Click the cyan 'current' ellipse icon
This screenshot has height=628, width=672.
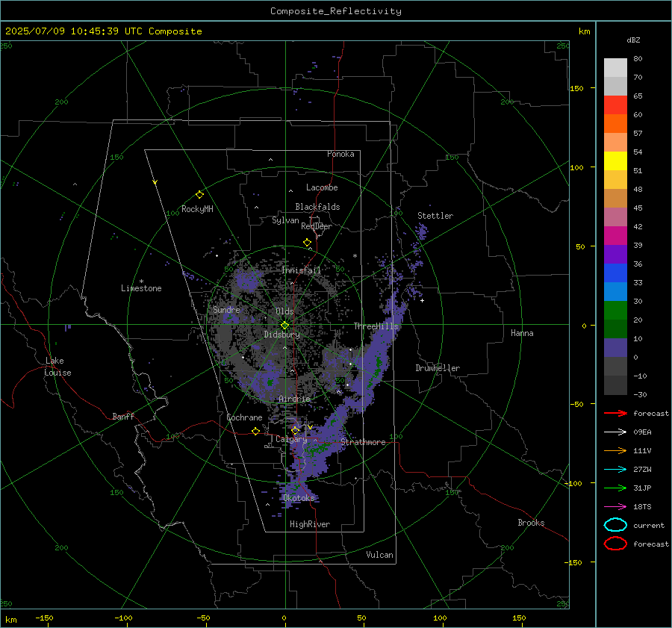click(615, 525)
